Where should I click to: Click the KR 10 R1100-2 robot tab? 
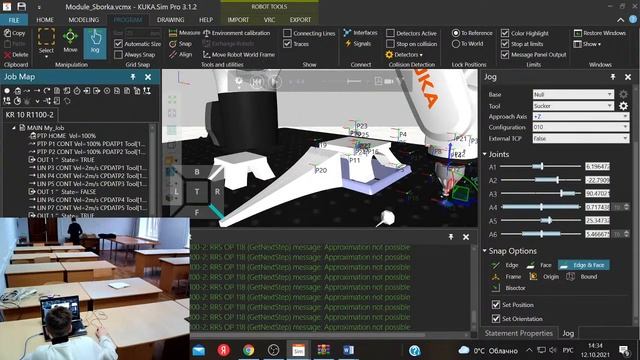[29, 115]
